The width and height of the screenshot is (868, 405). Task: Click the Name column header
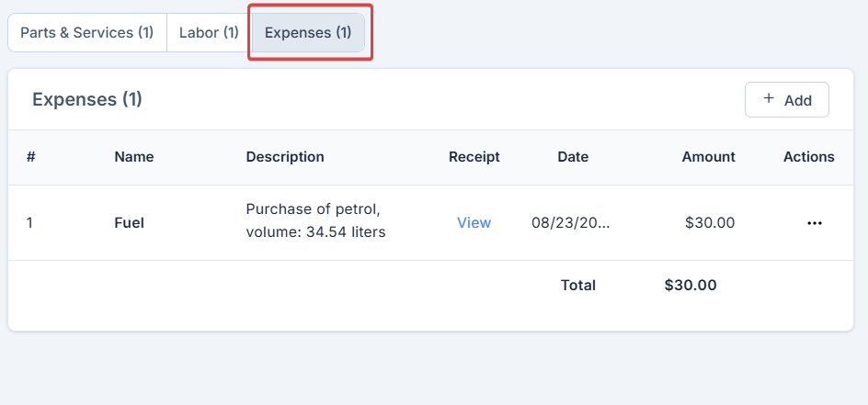[134, 157]
